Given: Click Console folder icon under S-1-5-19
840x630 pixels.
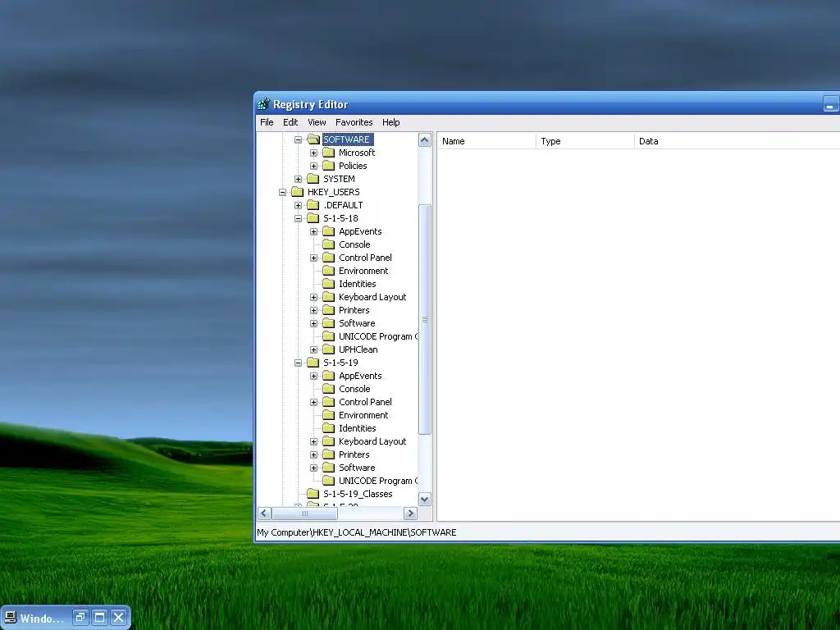Looking at the screenshot, I should click(328, 389).
